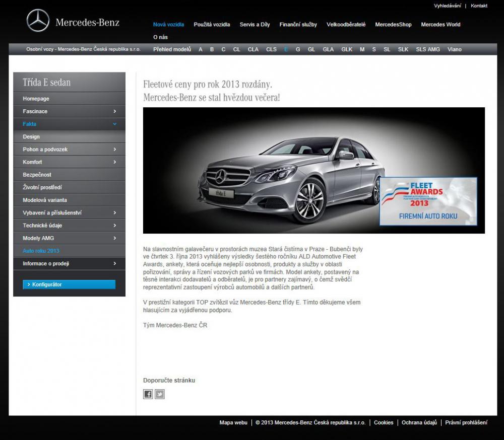Open Přehled modelů overview
Screen dimensions: 504x440
pos(172,49)
